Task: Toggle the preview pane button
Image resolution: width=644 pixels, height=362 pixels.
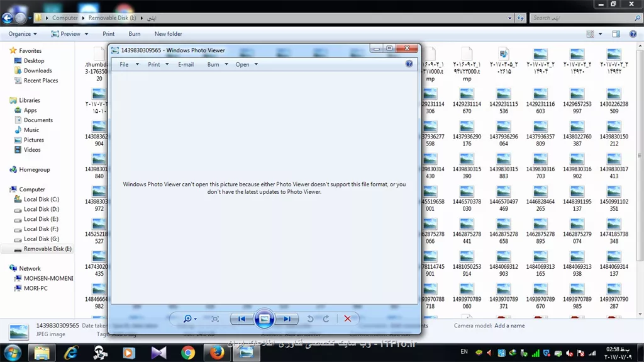Action: 616,34
